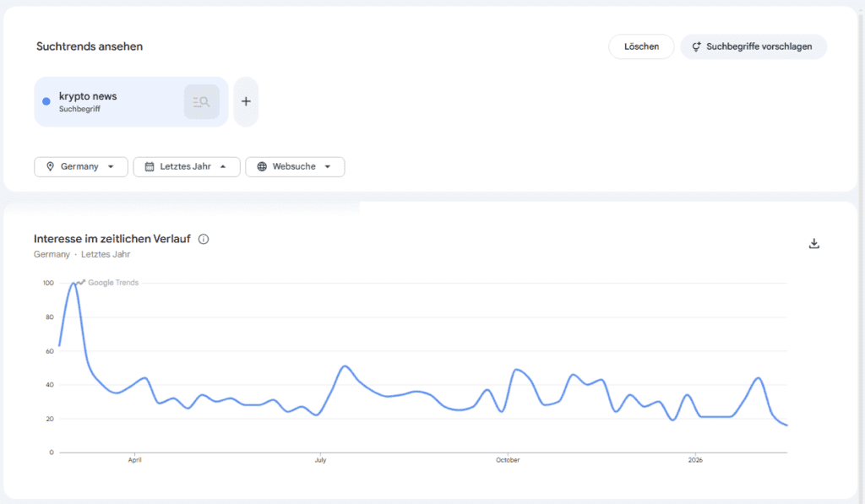Image resolution: width=865 pixels, height=504 pixels.
Task: Select the October label on the time axis
Action: (x=508, y=460)
